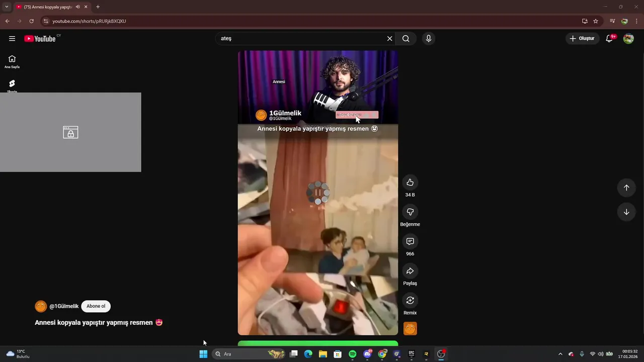Click the address bar URL

[x=90, y=21]
